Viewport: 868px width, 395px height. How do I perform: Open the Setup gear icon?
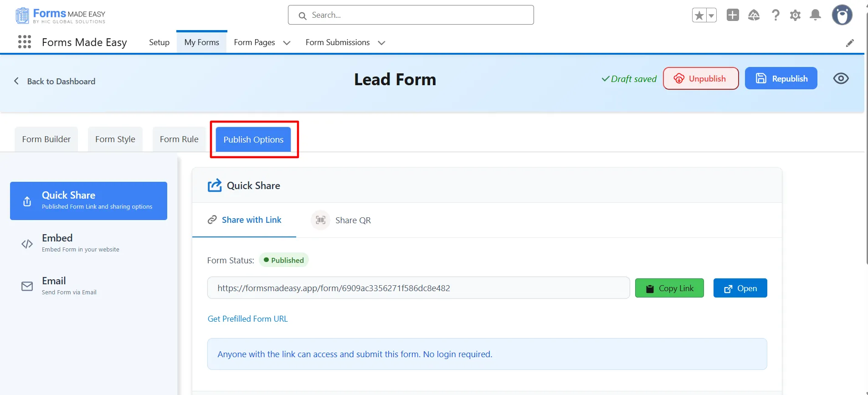coord(795,15)
